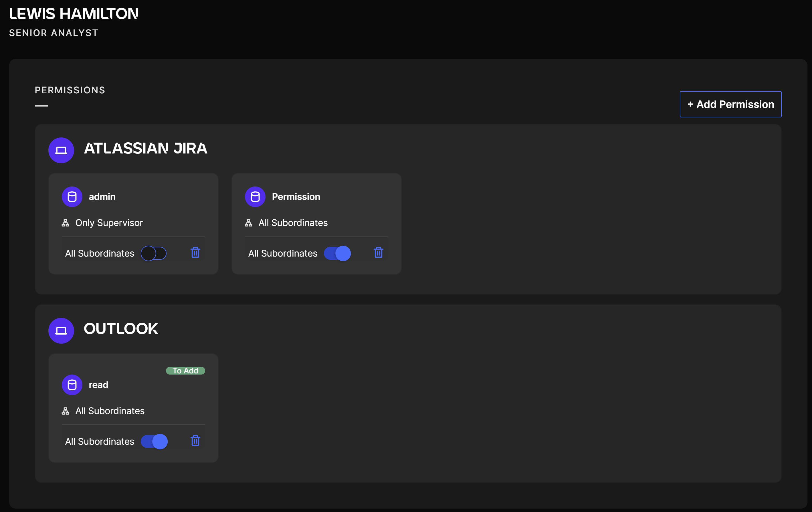Enable All Subordinates toggle for admin
Image resolution: width=812 pixels, height=512 pixels.
(154, 253)
